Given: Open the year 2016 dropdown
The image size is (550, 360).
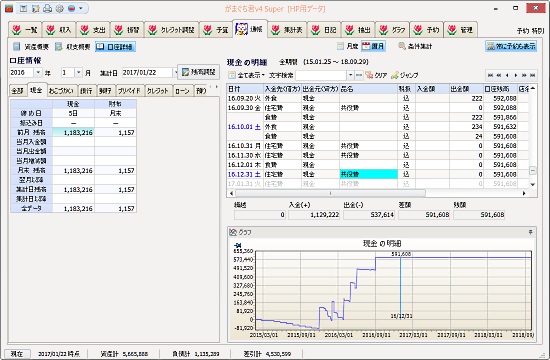Looking at the screenshot, I should coord(38,73).
